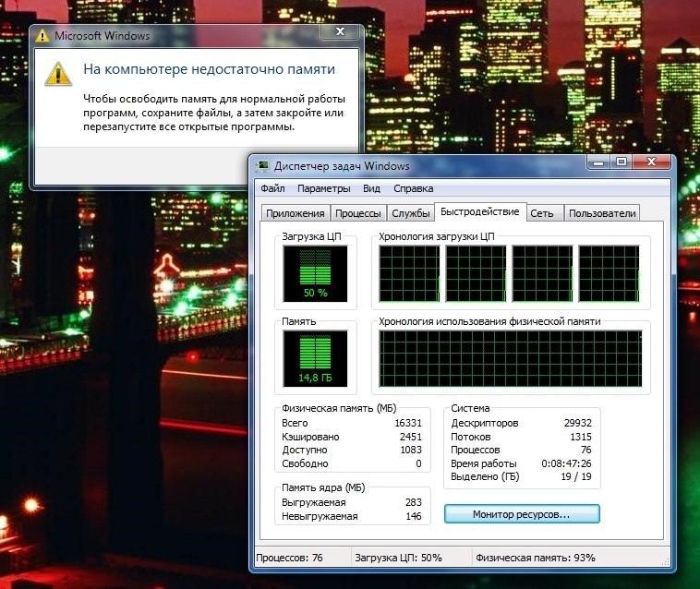700x589 pixels.
Task: Close the Диспетчер задач Windows window
Action: pos(651,162)
